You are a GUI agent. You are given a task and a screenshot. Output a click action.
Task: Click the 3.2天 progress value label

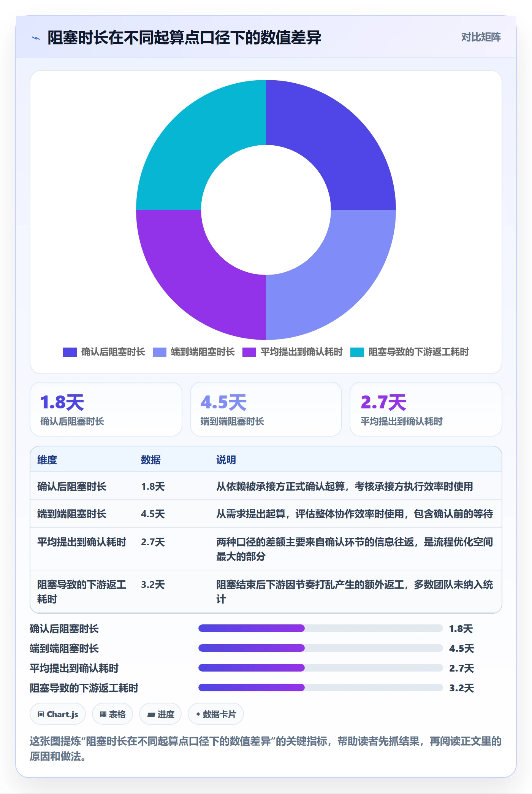click(461, 688)
